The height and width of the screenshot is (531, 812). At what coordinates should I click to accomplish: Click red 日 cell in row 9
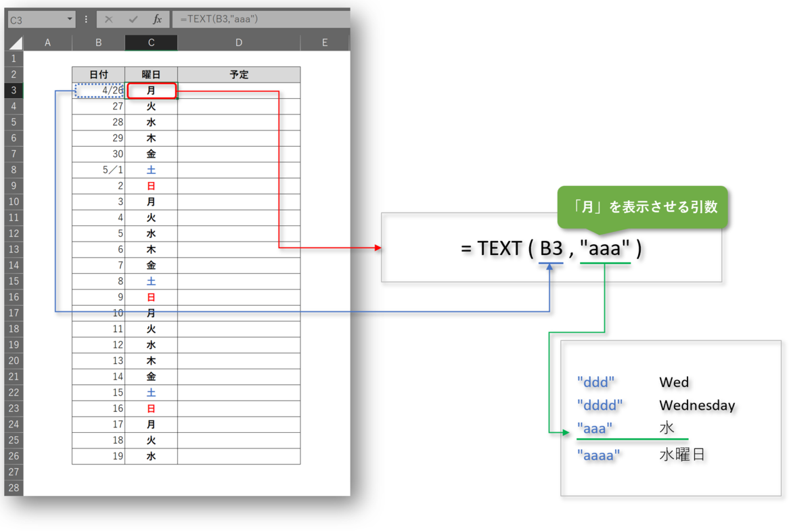pos(151,186)
